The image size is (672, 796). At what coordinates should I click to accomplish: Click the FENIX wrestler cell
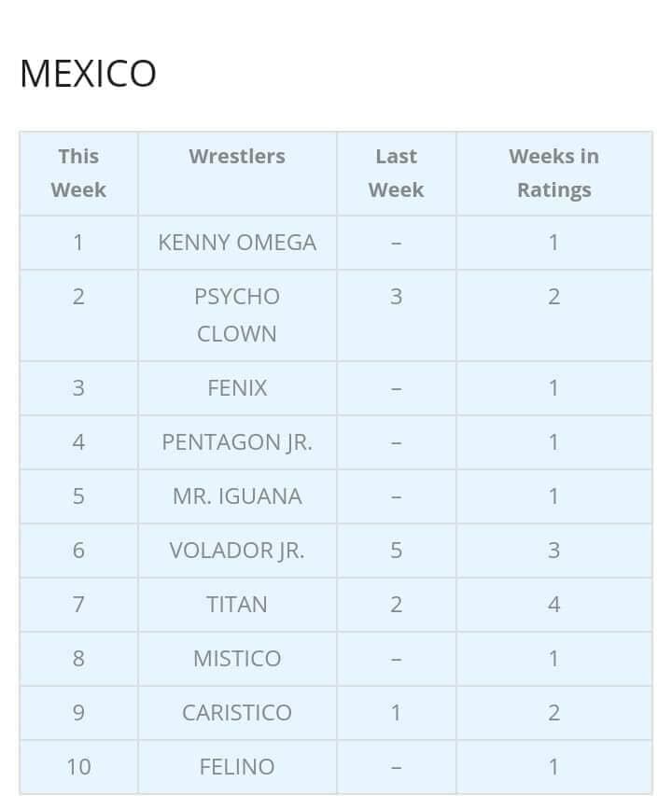tap(237, 388)
